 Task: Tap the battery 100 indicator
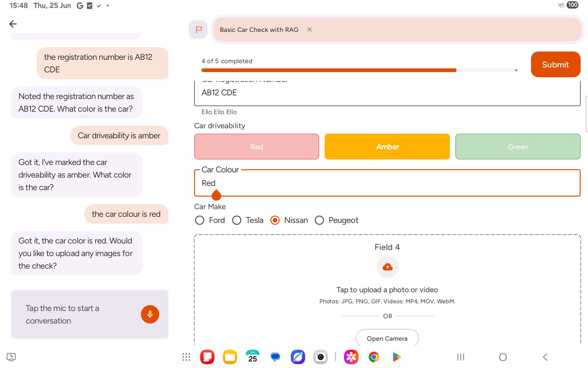click(x=572, y=5)
